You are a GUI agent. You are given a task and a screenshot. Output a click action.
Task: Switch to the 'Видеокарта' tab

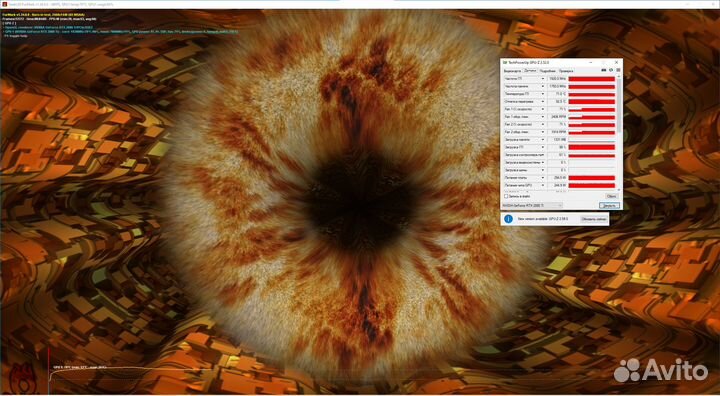(x=512, y=71)
